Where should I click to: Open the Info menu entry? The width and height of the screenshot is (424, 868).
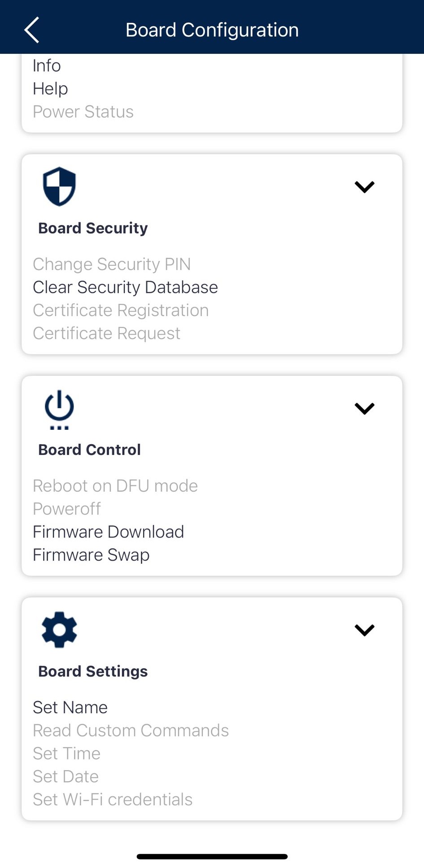coord(46,66)
